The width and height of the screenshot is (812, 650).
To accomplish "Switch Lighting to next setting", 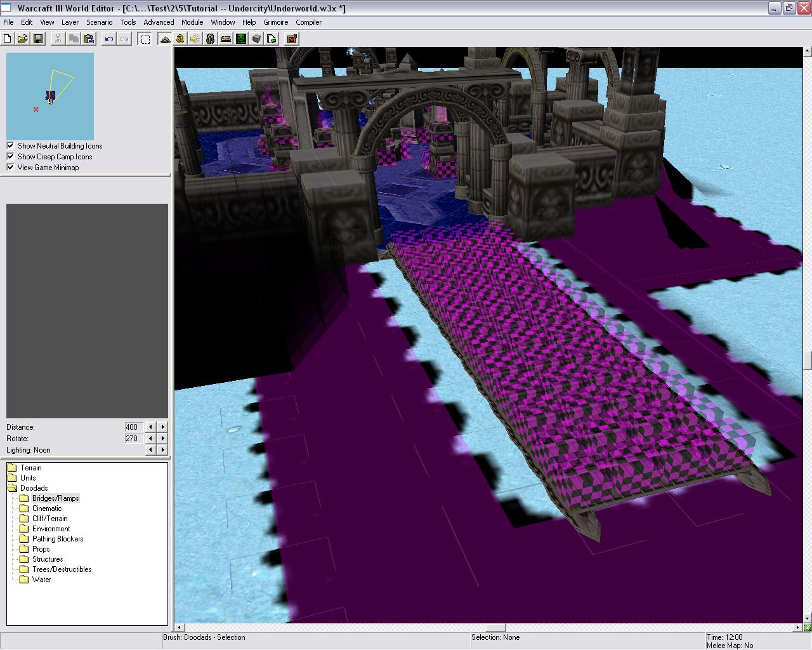I will [162, 450].
